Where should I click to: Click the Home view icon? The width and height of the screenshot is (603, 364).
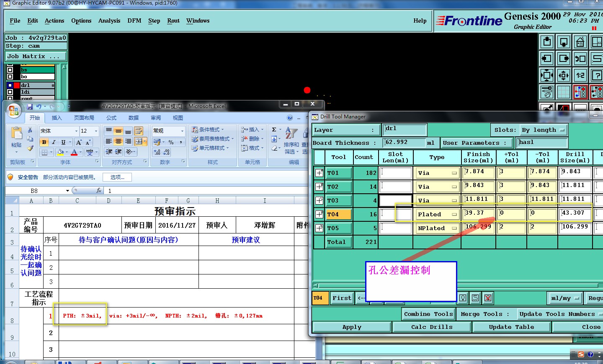pos(580,42)
